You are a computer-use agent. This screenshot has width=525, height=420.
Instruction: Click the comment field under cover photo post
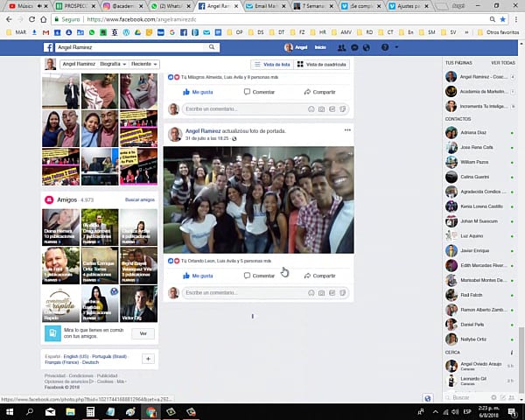244,293
